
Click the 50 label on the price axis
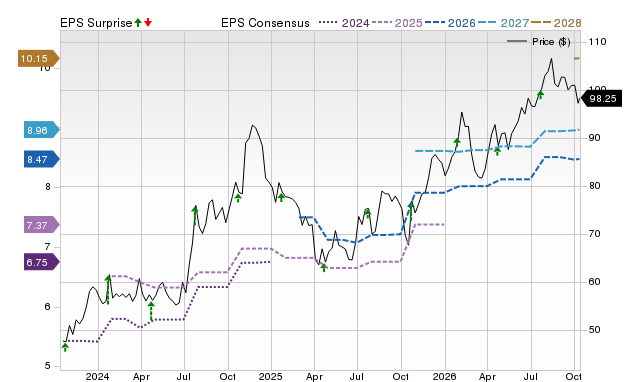[x=594, y=330]
